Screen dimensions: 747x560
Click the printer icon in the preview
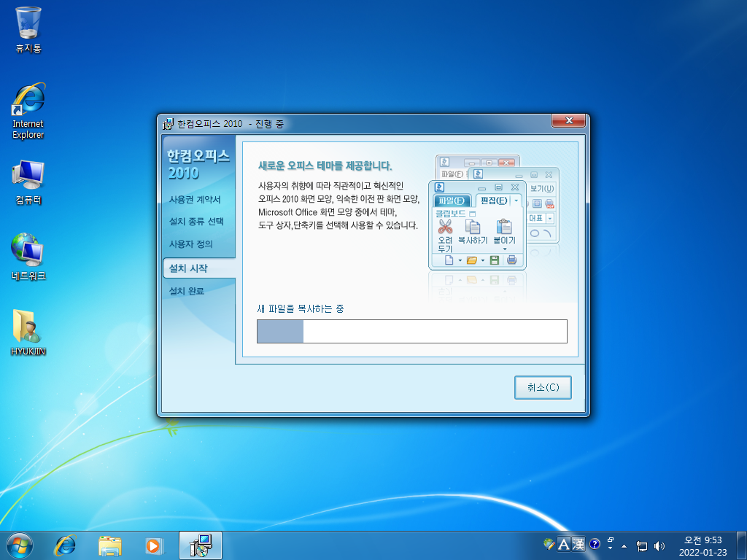tap(511, 260)
